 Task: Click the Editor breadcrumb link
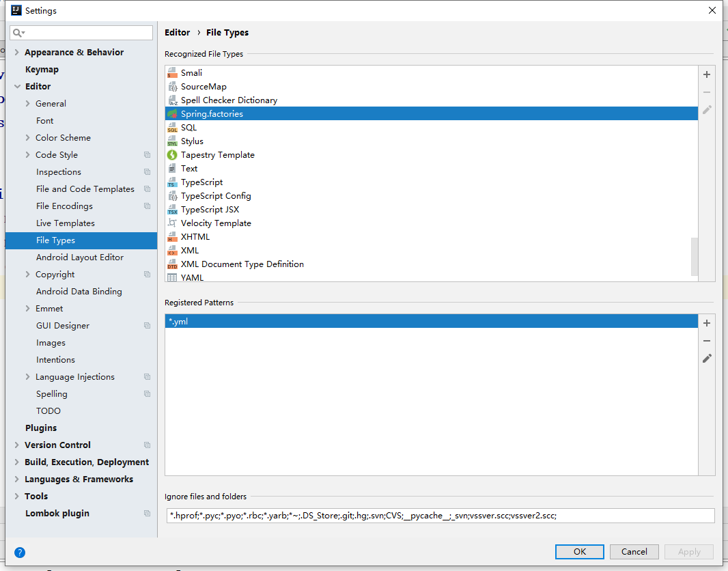[x=178, y=33]
